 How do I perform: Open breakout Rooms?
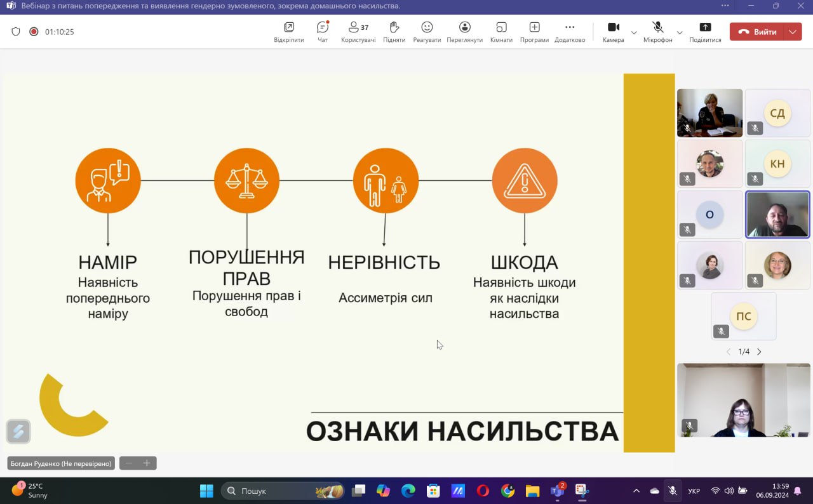[501, 31]
